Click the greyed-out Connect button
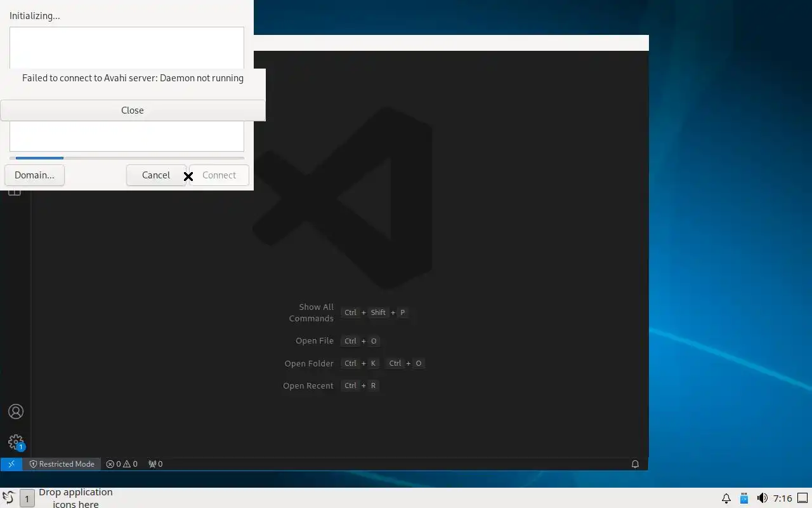Image resolution: width=812 pixels, height=508 pixels. [219, 175]
